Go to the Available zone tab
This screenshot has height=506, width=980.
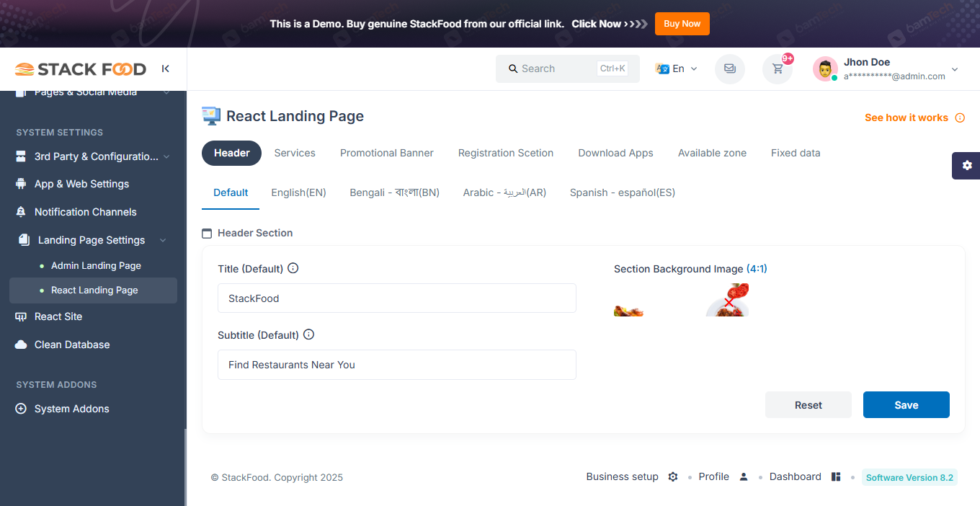tap(712, 153)
